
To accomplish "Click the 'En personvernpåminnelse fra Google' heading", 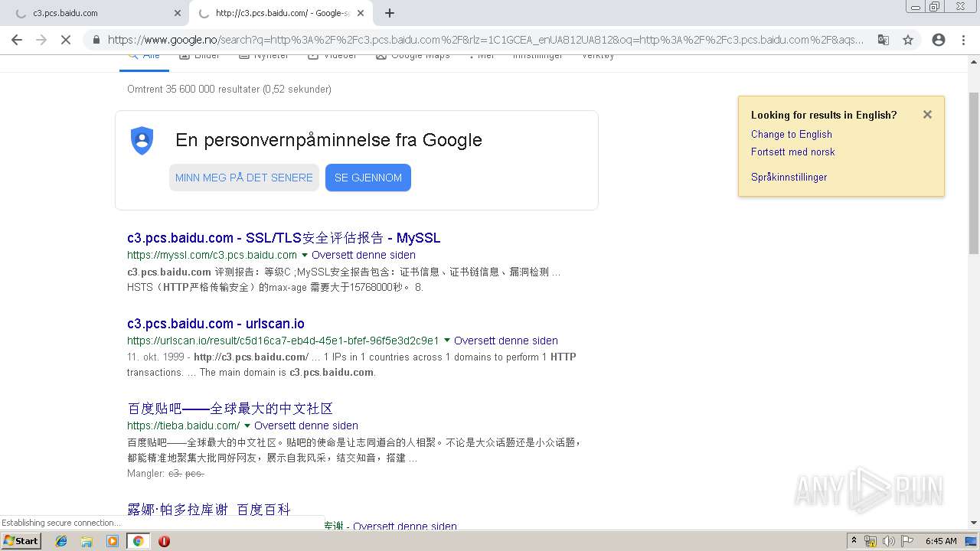I will coord(329,140).
